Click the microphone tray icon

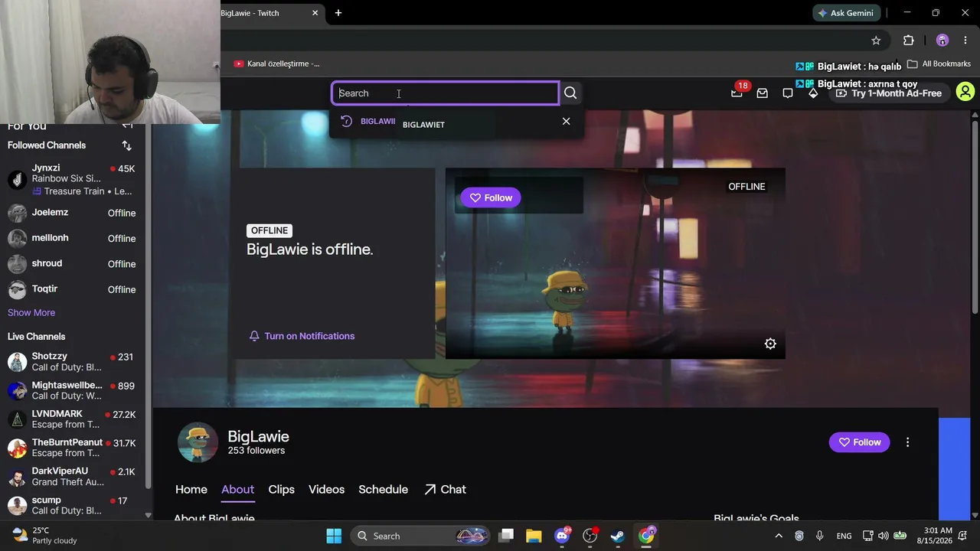click(x=819, y=536)
